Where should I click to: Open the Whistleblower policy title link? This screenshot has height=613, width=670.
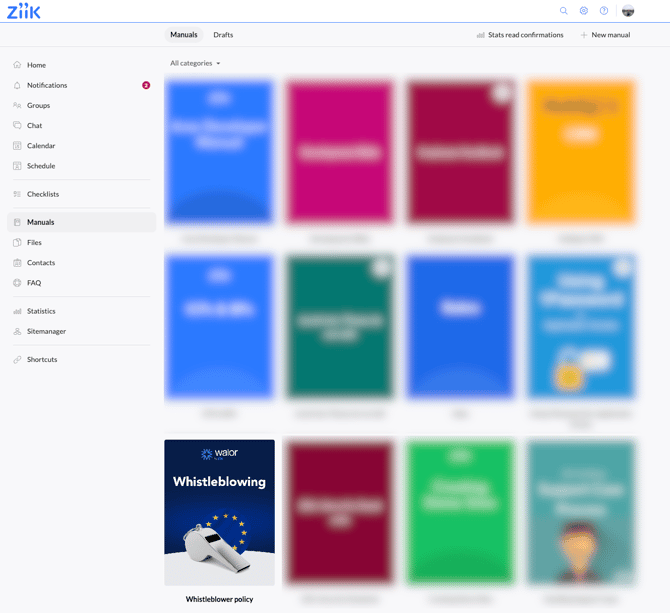coord(220,599)
